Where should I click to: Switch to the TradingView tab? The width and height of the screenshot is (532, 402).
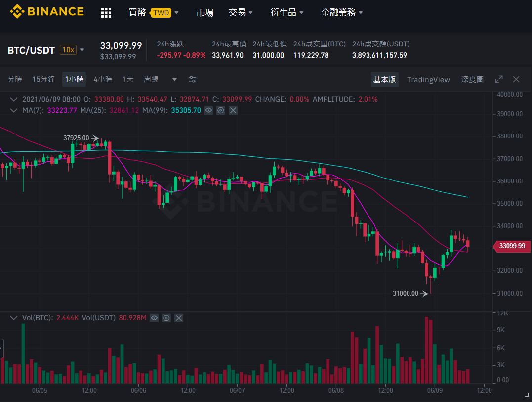tap(428, 80)
